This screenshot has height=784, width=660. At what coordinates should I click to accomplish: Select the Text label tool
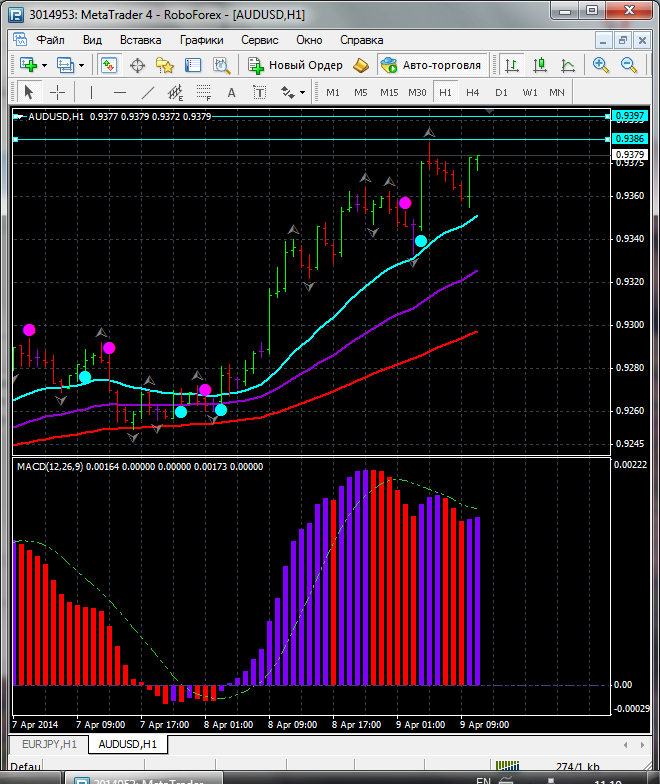pyautogui.click(x=232, y=92)
